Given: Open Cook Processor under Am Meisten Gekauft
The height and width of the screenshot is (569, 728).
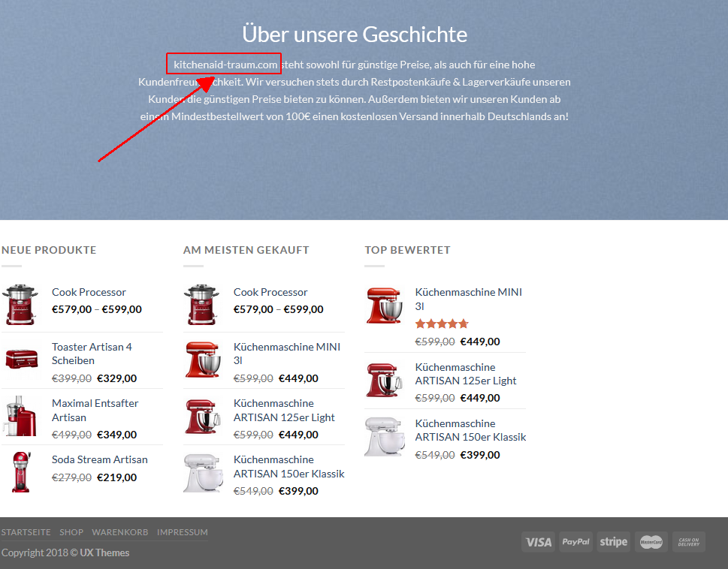Looking at the screenshot, I should pyautogui.click(x=270, y=292).
